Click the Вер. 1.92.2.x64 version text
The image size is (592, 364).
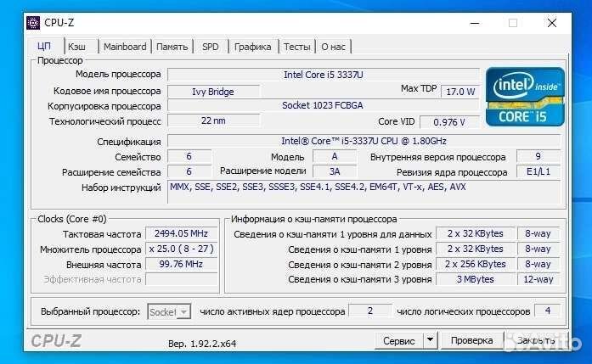(x=202, y=344)
